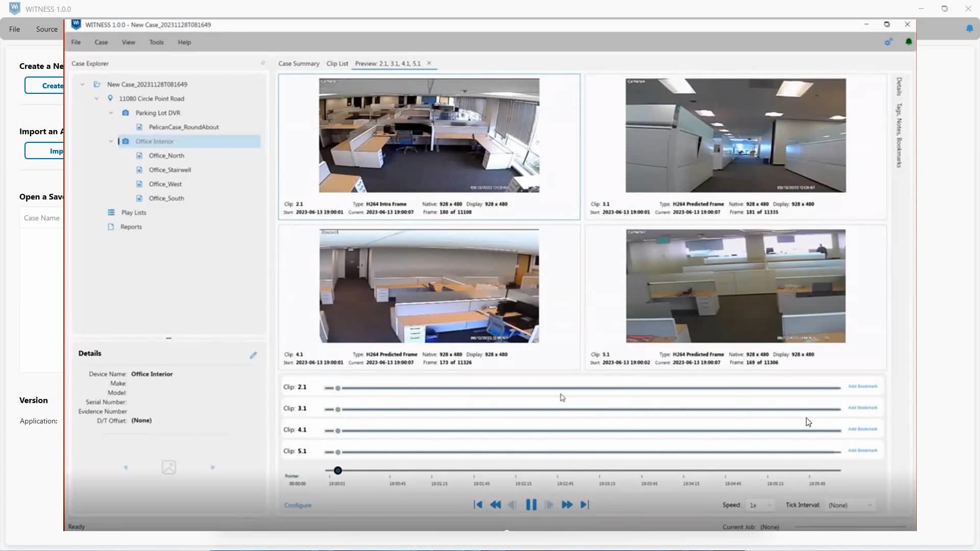
Task: Open the Speed dropdown
Action: 760,505
